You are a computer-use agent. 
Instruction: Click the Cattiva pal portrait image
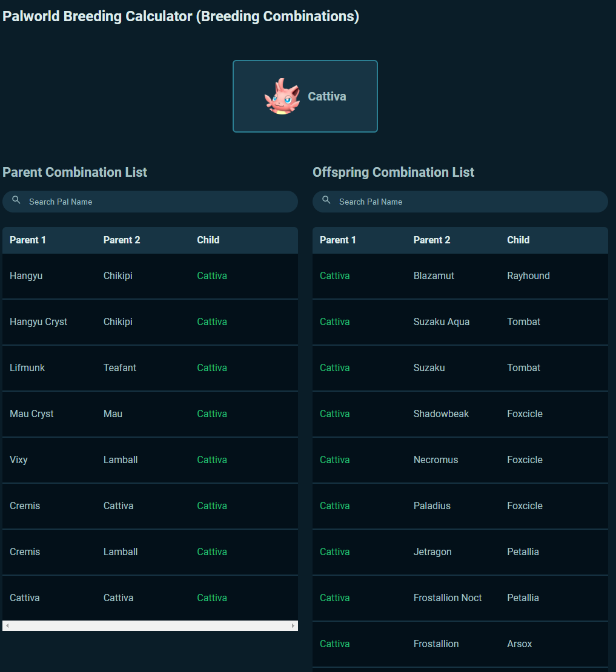[x=282, y=96]
